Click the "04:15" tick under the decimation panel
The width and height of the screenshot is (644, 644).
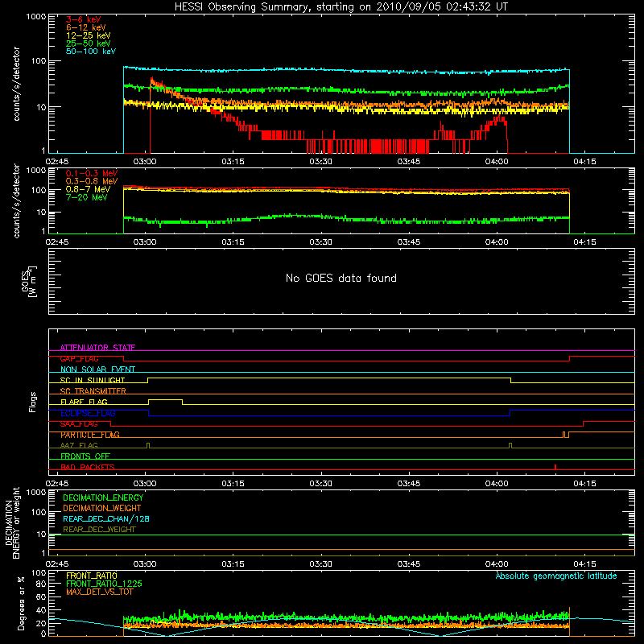click(x=584, y=564)
